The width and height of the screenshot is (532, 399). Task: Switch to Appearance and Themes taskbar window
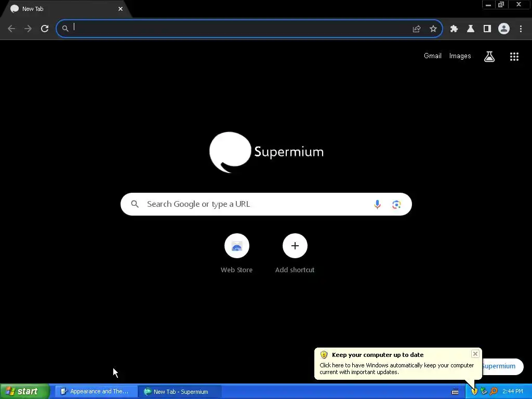[96, 392]
